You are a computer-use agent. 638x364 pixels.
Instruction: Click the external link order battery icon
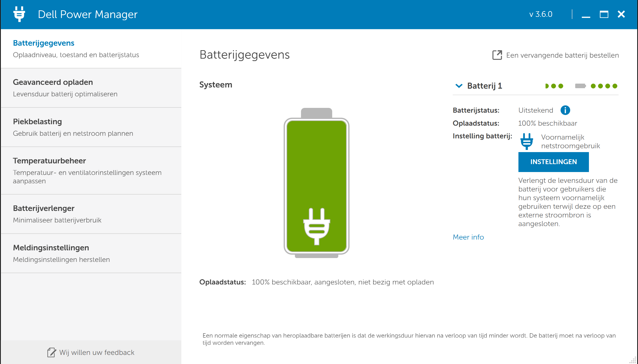pyautogui.click(x=497, y=55)
